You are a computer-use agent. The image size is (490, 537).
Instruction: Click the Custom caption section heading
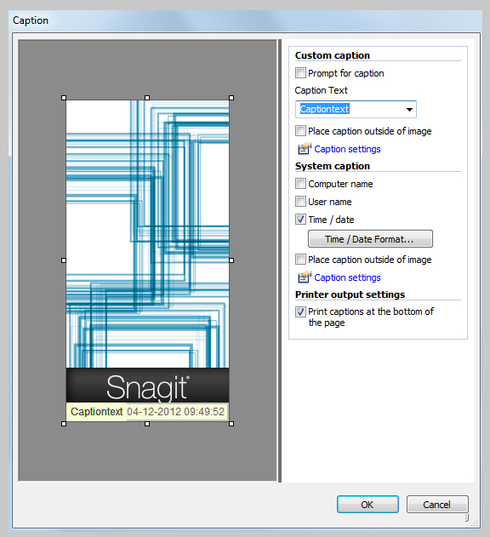point(332,55)
